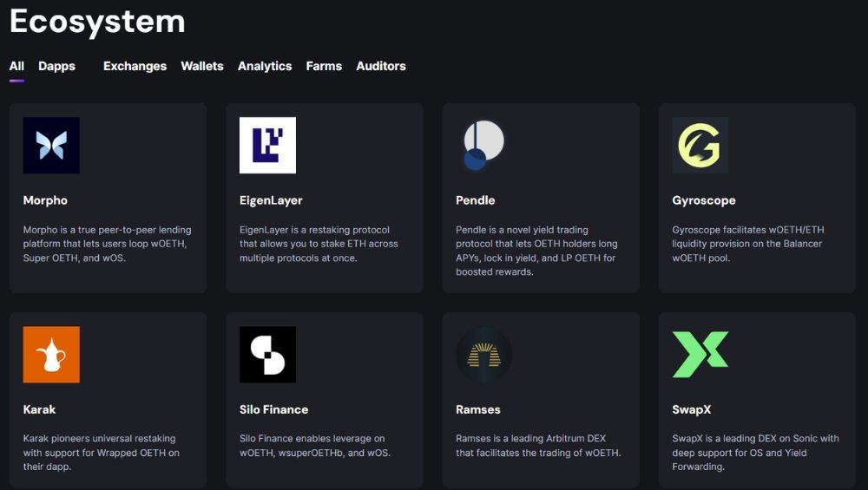Viewport: 868px width, 490px height.
Task: Click the orange Karak logo icon
Action: (51, 355)
